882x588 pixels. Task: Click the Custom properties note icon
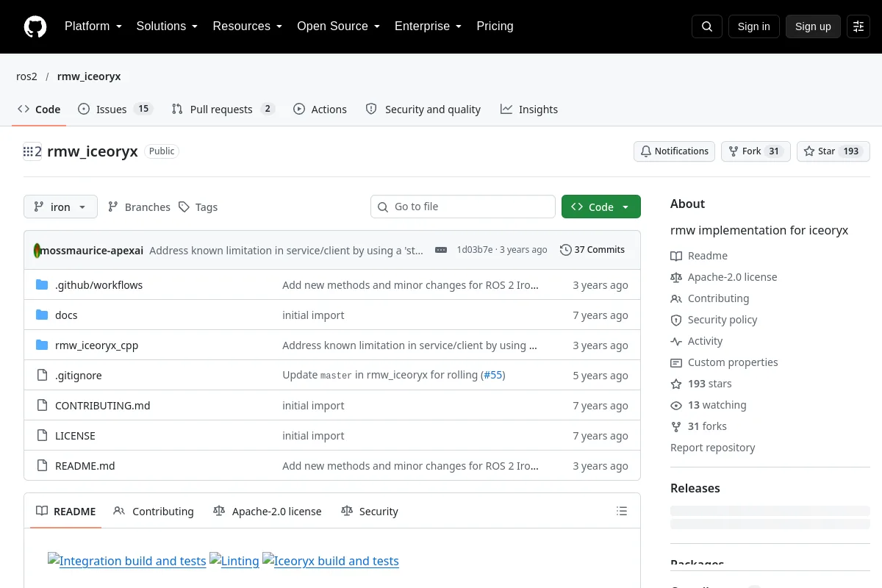tap(676, 362)
